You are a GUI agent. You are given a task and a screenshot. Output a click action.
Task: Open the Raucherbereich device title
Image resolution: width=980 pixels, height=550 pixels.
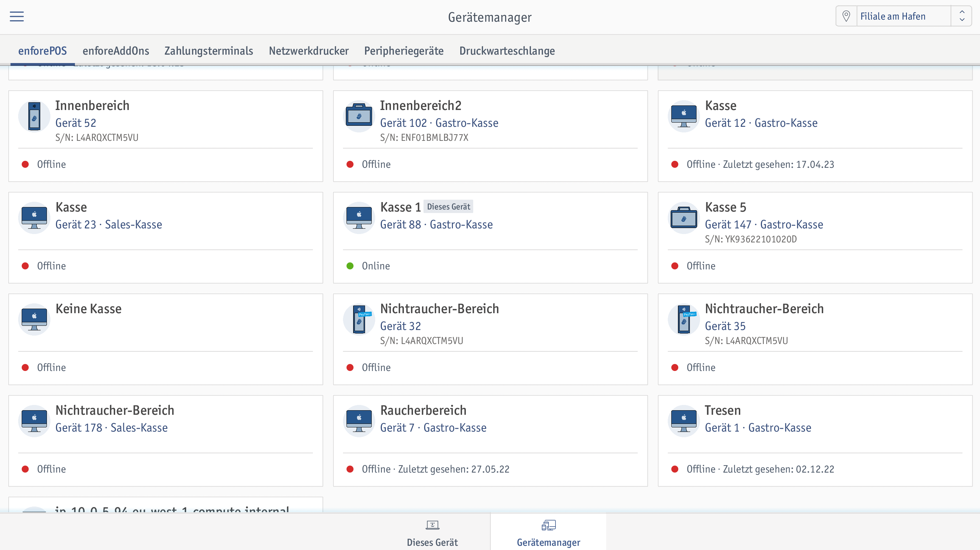[423, 410]
